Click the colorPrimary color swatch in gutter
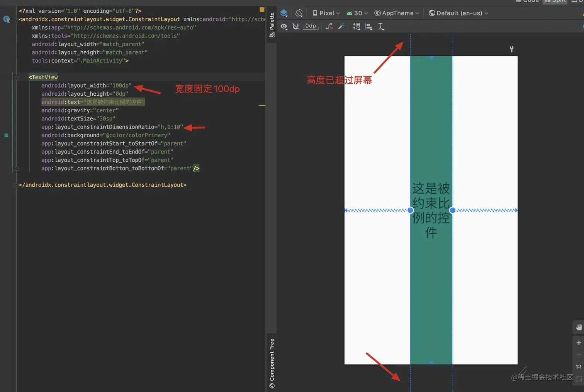The height and width of the screenshot is (392, 584). (6, 135)
